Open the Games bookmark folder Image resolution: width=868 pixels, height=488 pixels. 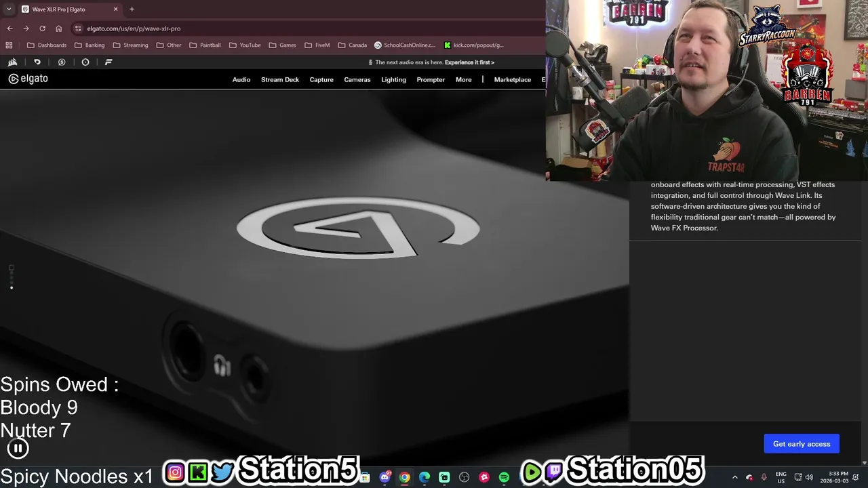(x=283, y=45)
